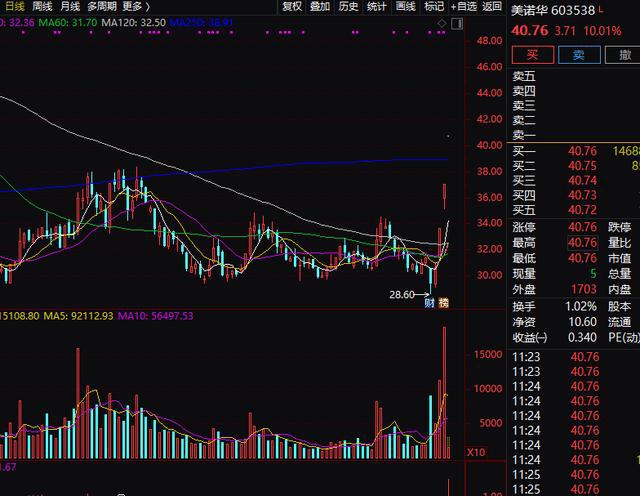Screen dimensions: 640x496
Task: Click the 现量 value 5
Action: click(x=593, y=274)
